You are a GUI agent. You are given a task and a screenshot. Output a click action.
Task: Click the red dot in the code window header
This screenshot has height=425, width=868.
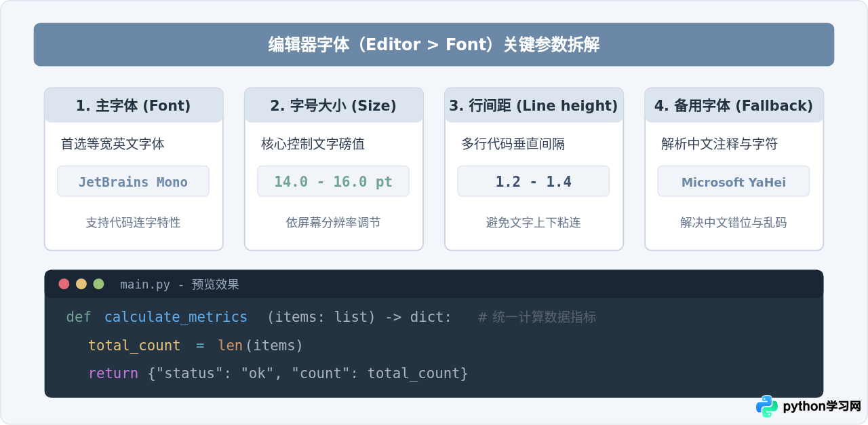64,284
